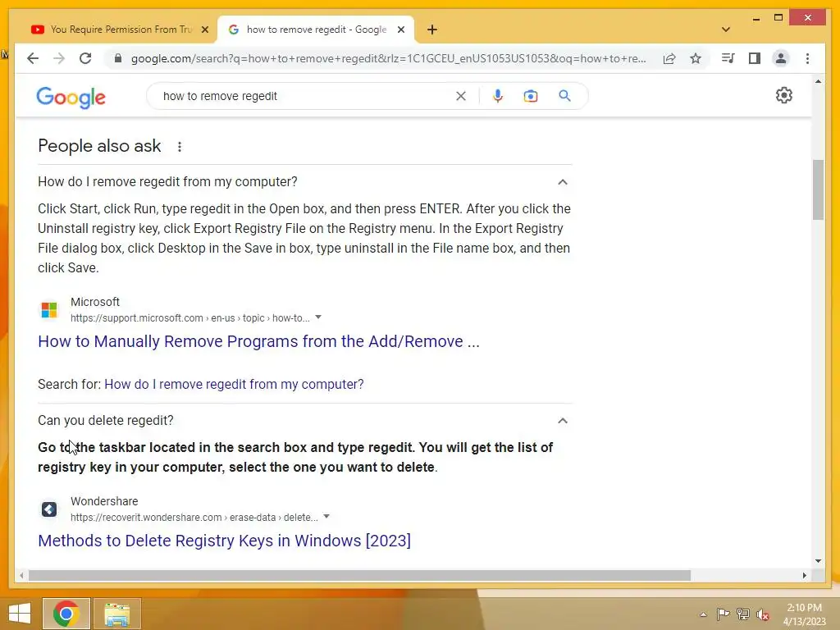Switch to the YouTube 'You Require Permission' tab
The width and height of the screenshot is (840, 630).
(x=119, y=30)
